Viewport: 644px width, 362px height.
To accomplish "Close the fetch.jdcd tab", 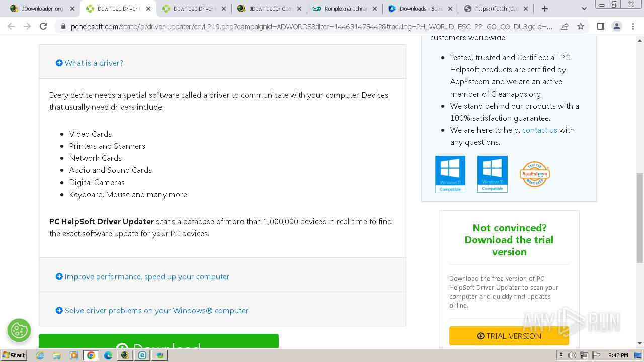I will pyautogui.click(x=526, y=9).
